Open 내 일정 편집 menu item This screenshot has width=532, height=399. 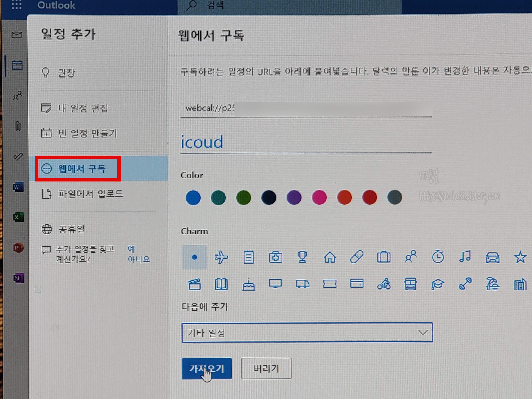point(83,108)
